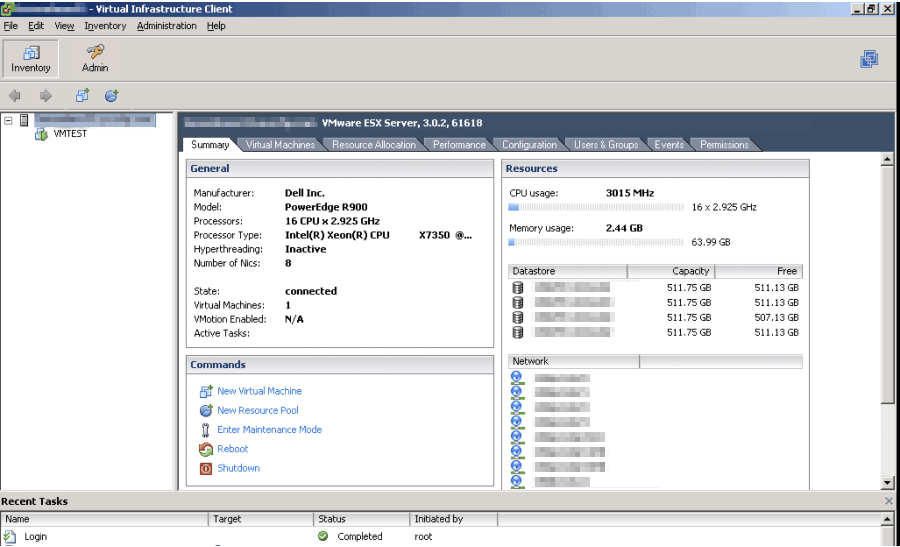
Task: Sort by the Capacity column header
Action: coord(670,271)
